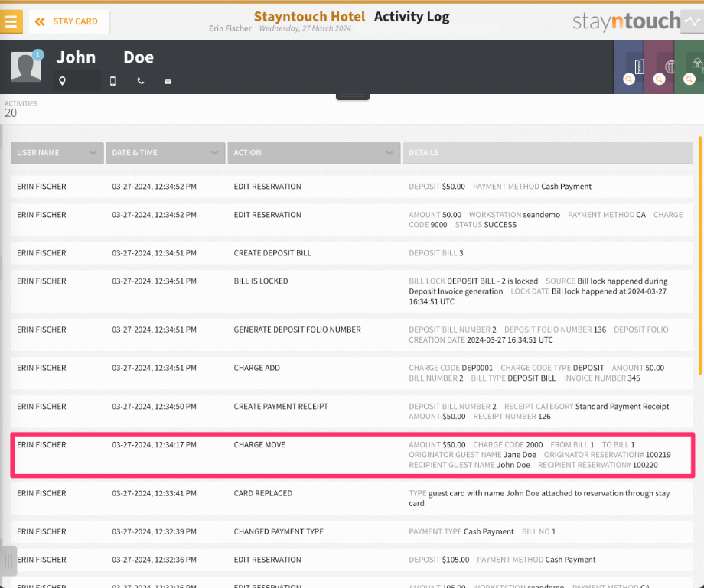Click the mobile phone icon in guest header
This screenshot has width=704, height=588.
click(112, 81)
